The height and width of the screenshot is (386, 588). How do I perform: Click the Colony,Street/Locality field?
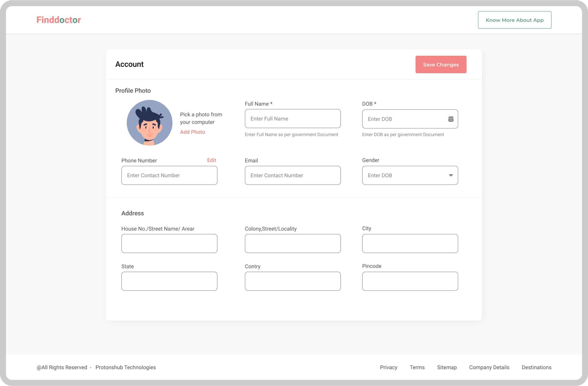coord(292,244)
